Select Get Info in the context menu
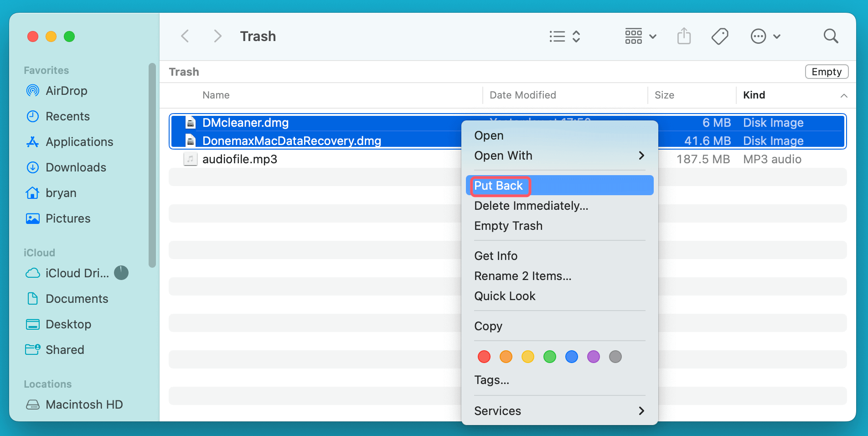The image size is (868, 436). pos(496,255)
